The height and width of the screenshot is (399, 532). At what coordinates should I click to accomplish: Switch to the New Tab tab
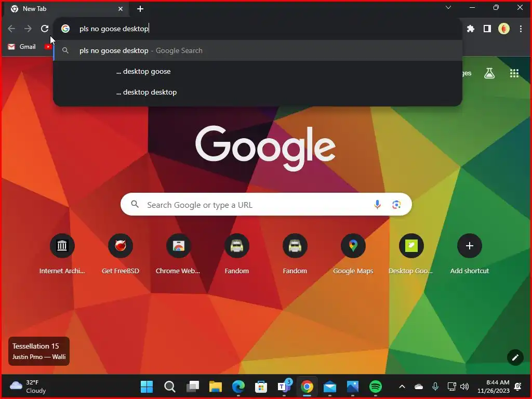(65, 9)
